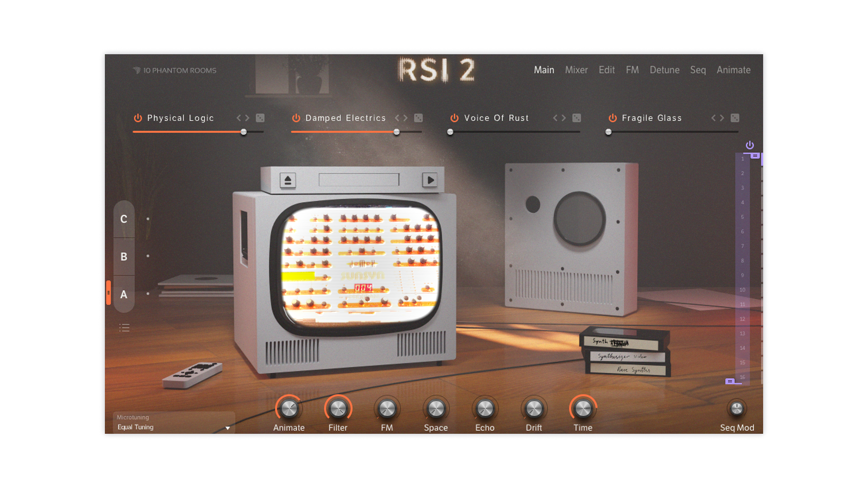Image resolution: width=868 pixels, height=488 pixels.
Task: Expand the preset list icon below layer A
Action: 124,327
